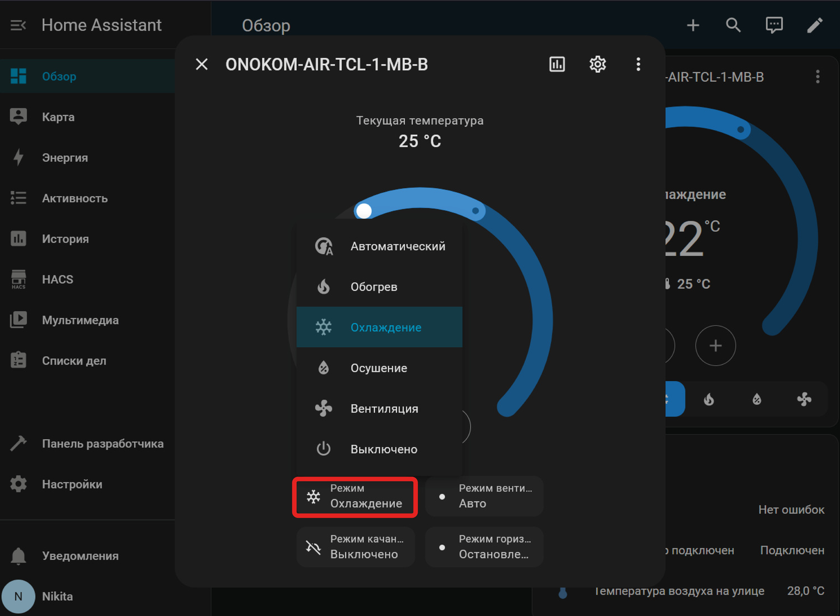This screenshot has width=840, height=616.
Task: Collapse the sidebar with hamburger icon
Action: coord(18,25)
